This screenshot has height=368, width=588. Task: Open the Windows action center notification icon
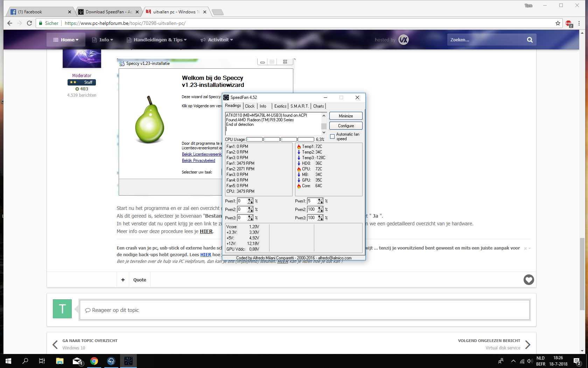(577, 361)
